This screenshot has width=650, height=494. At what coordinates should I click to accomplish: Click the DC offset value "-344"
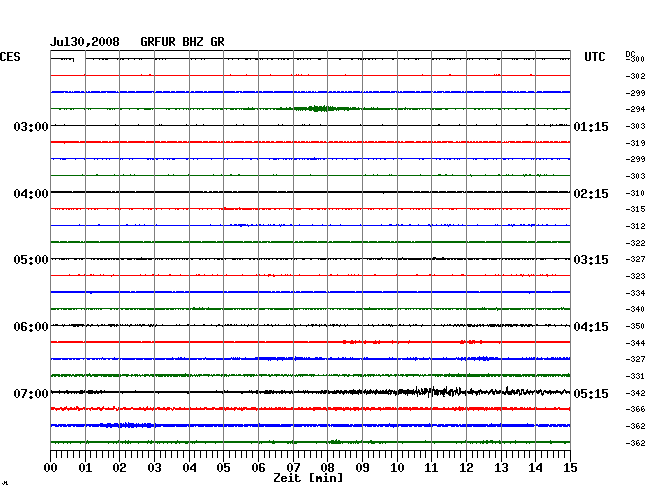click(635, 343)
